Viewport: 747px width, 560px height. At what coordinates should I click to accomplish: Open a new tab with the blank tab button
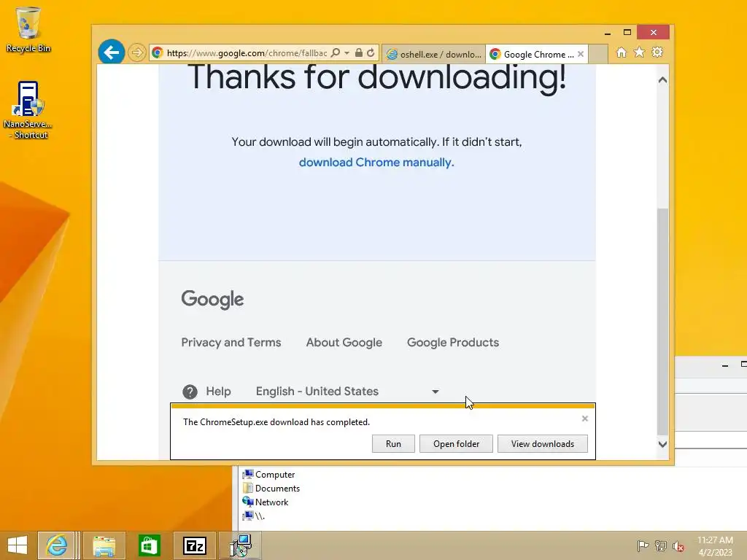(x=598, y=54)
